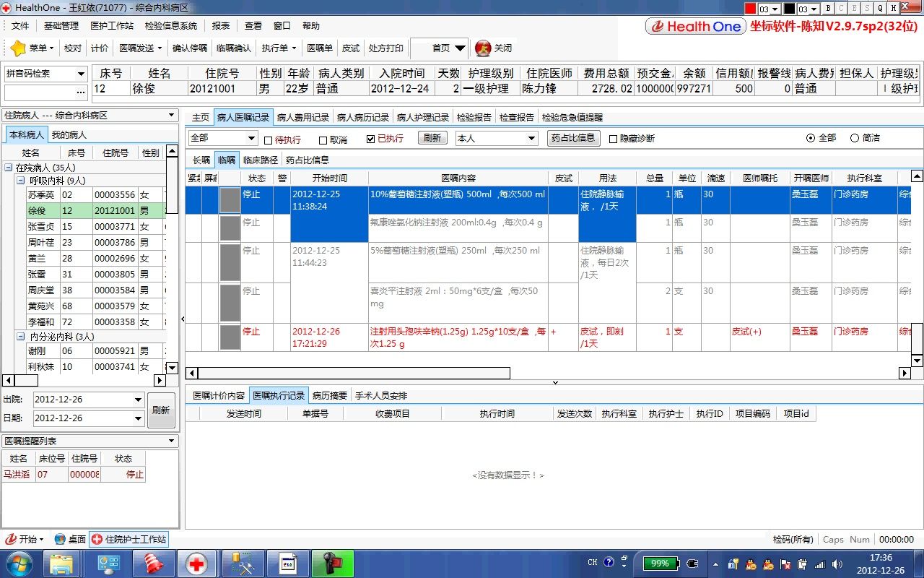
Task: Click 住院护士工作站 on the taskbar
Action: pyautogui.click(x=128, y=538)
